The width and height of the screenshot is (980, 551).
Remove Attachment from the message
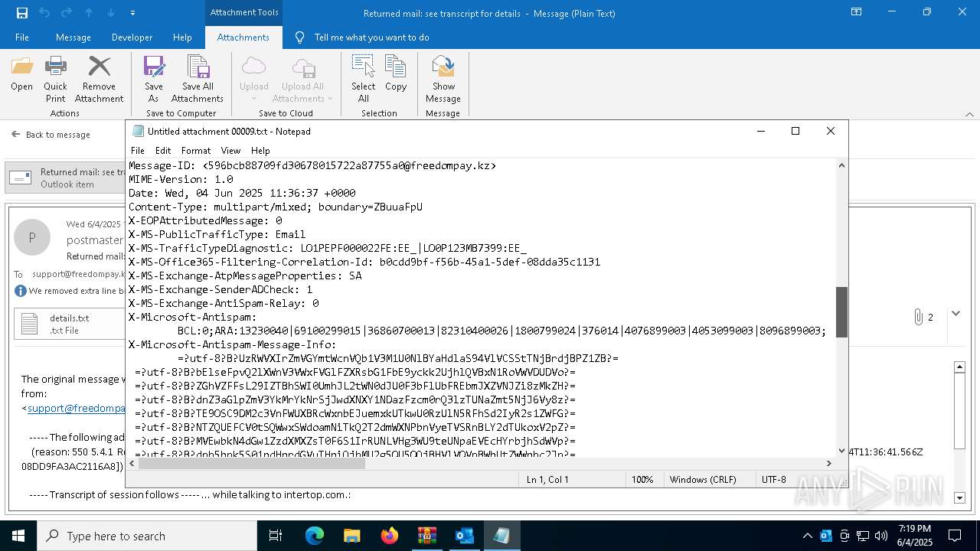click(x=99, y=80)
